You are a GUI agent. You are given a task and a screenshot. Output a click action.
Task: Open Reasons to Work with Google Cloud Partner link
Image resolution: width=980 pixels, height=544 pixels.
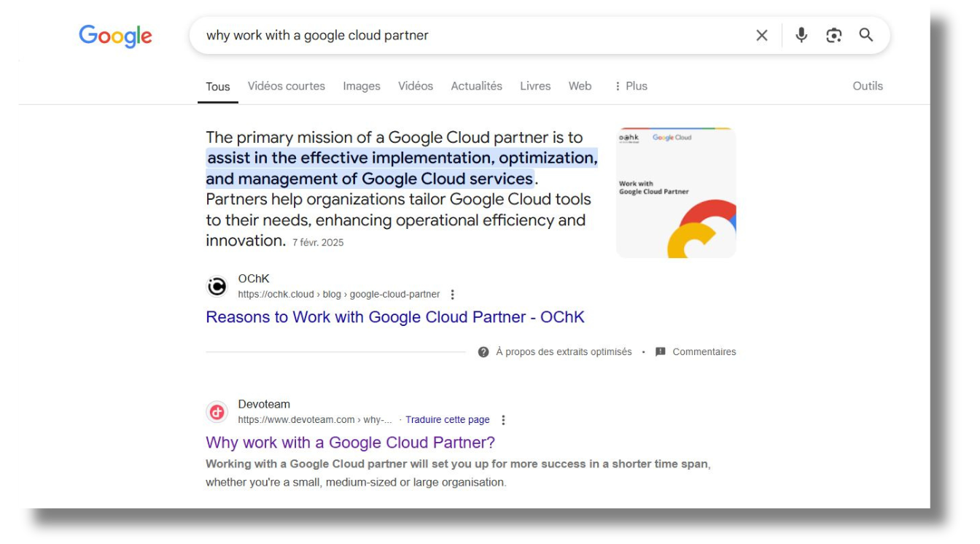tap(395, 317)
